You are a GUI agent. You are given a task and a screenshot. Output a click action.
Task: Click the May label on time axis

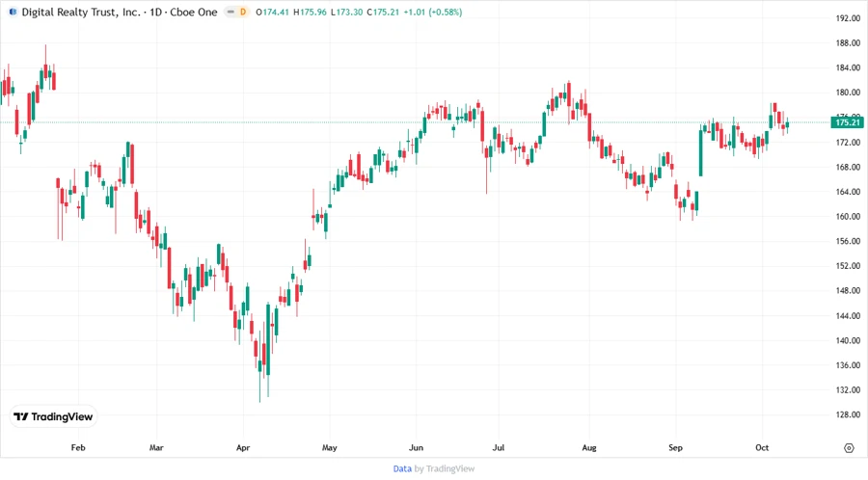click(330, 447)
